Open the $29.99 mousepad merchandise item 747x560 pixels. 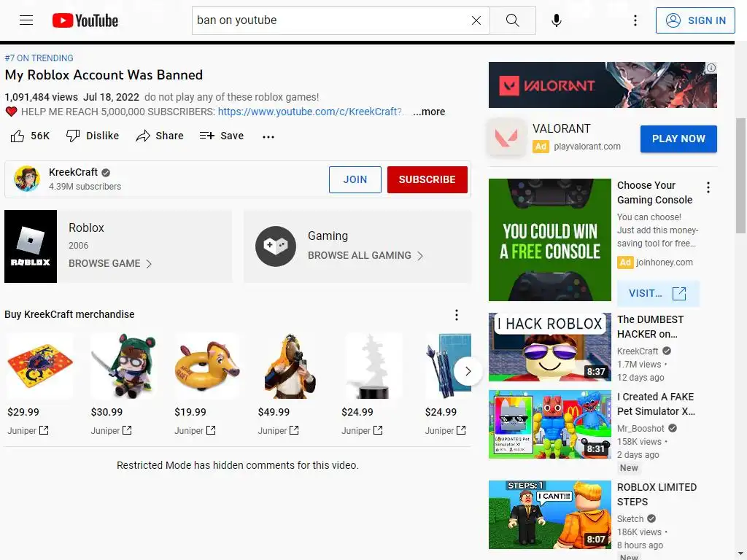coord(40,366)
